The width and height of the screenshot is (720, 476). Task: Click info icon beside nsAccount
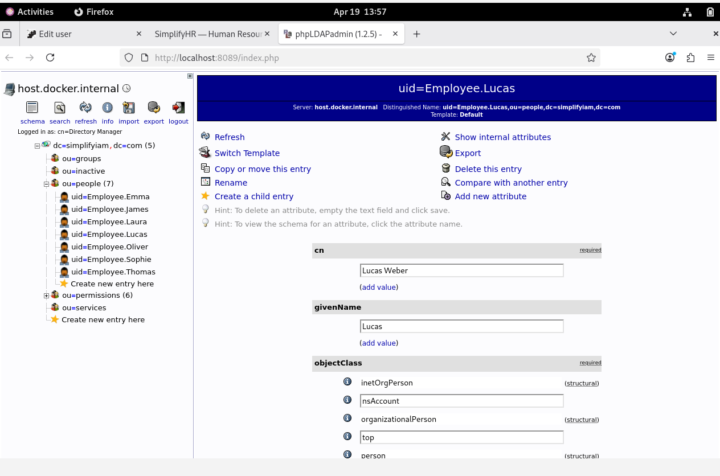point(347,400)
